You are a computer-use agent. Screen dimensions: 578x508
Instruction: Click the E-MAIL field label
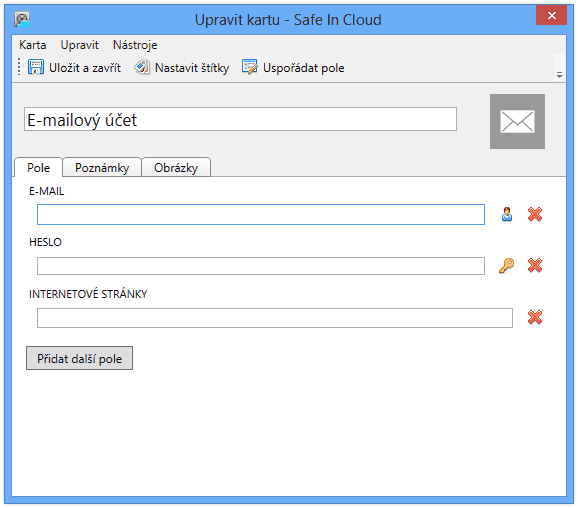pyautogui.click(x=46, y=191)
